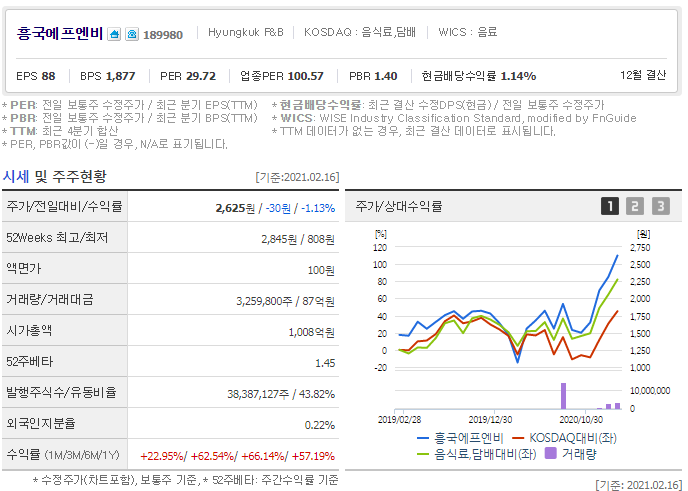Switch to chart tab 2
The width and height of the screenshot is (688, 491).
(x=635, y=206)
